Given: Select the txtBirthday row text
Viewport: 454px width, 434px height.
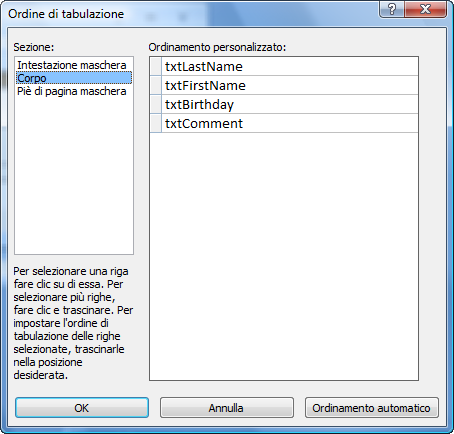Looking at the screenshot, I should (x=199, y=105).
